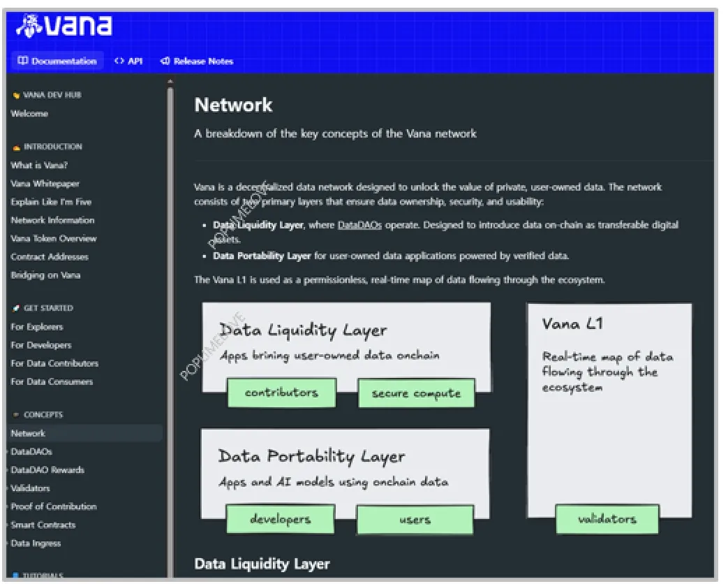Viewport: 728px width, 584px height.
Task: Switch to the API tab
Action: click(128, 61)
